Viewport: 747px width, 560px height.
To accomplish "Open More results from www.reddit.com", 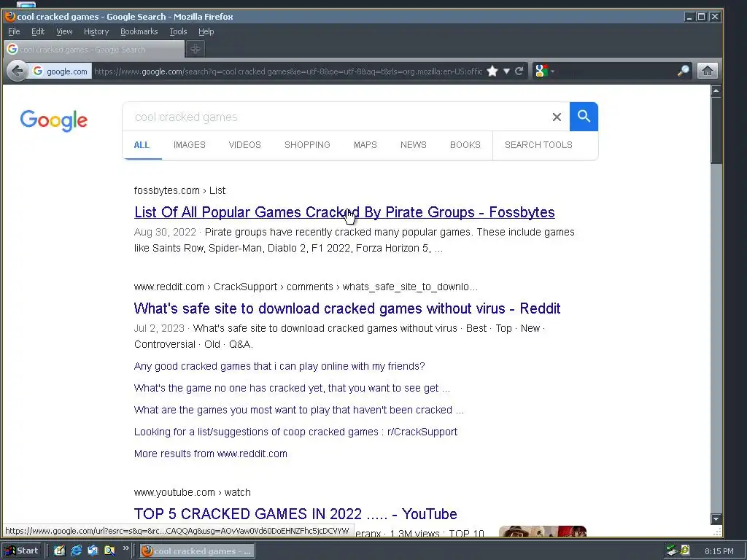I will click(x=211, y=454).
